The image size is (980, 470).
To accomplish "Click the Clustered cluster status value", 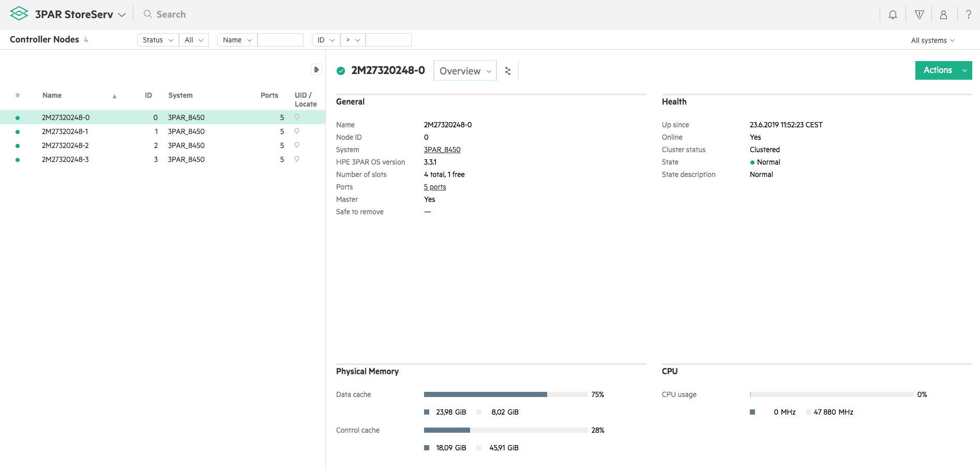I will (765, 150).
